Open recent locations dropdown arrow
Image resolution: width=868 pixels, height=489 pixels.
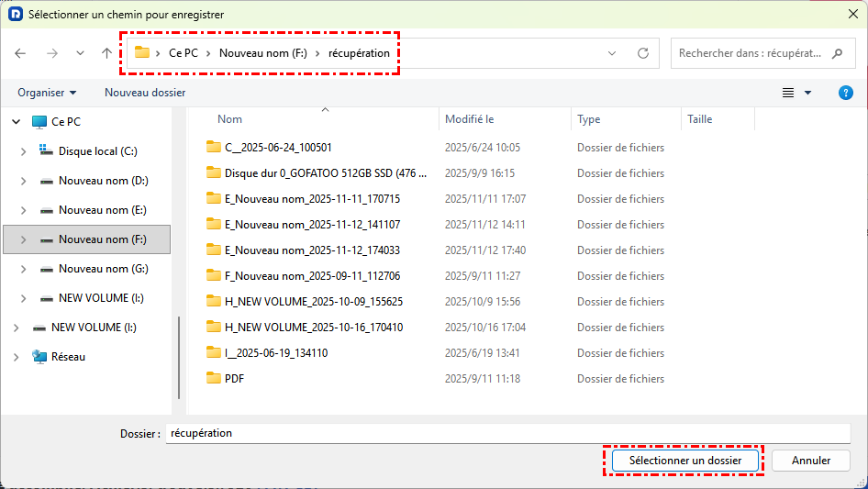(80, 53)
